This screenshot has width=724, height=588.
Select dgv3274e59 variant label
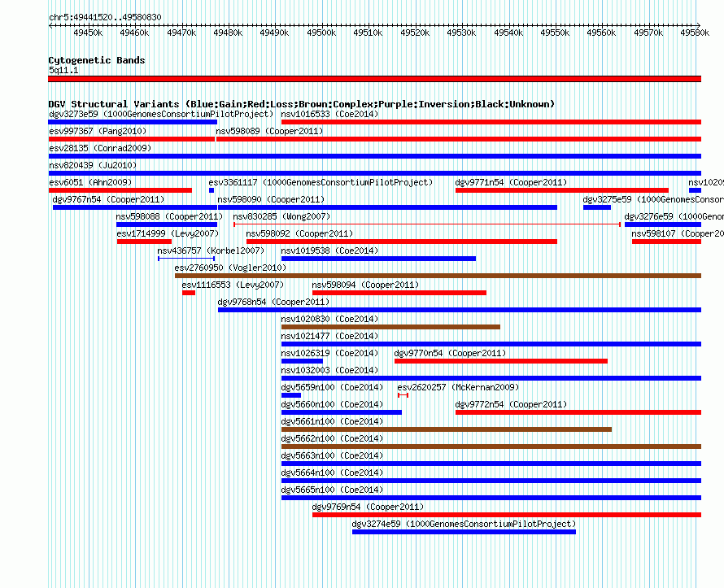[464, 524]
